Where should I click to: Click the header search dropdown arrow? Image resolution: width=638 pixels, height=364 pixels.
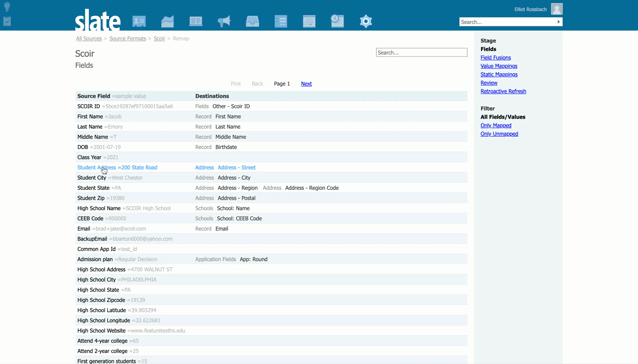point(559,22)
